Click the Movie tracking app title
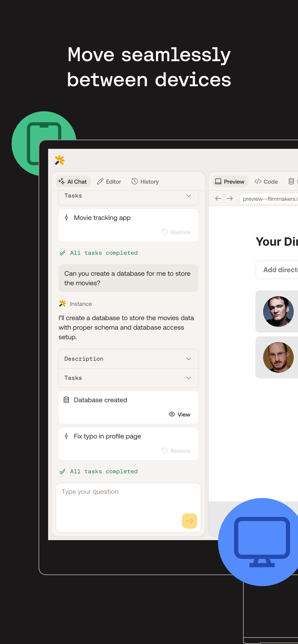Viewport: 298px width, 644px height. point(102,218)
